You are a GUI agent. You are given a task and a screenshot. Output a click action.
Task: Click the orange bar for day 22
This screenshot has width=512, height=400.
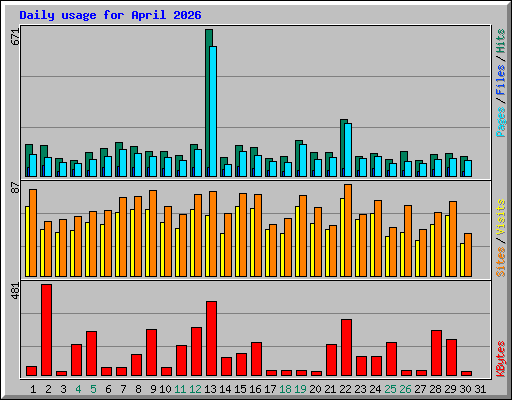[x=348, y=231]
